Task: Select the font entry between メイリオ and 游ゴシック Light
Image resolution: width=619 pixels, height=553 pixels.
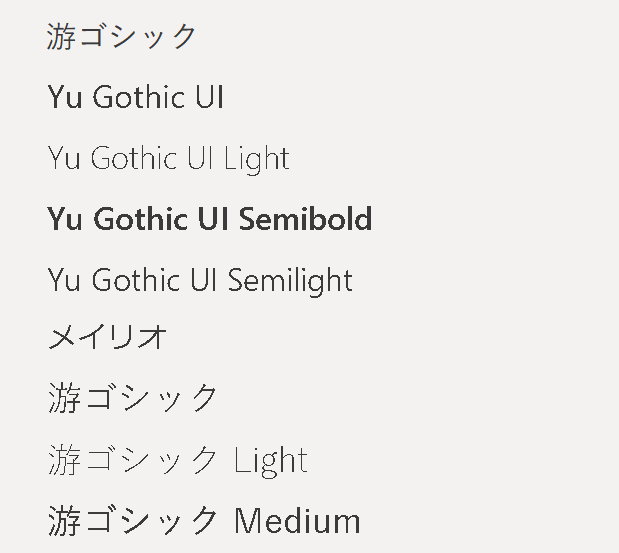Action: 132,398
